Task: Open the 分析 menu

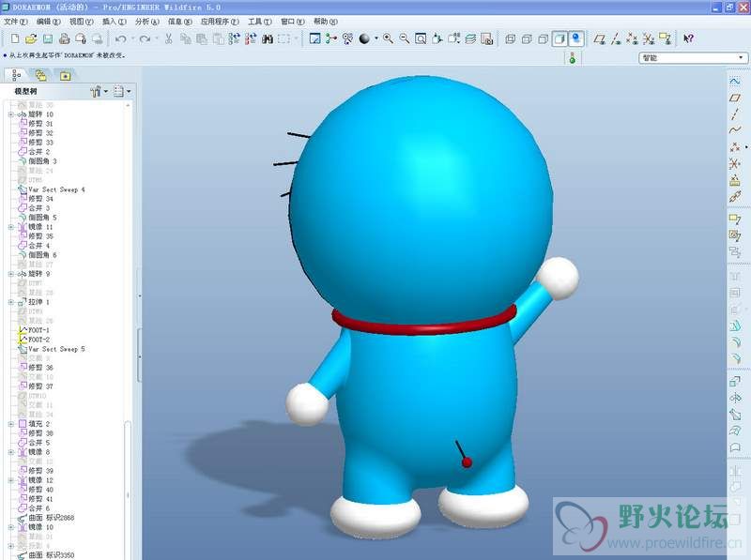Action: (x=146, y=22)
